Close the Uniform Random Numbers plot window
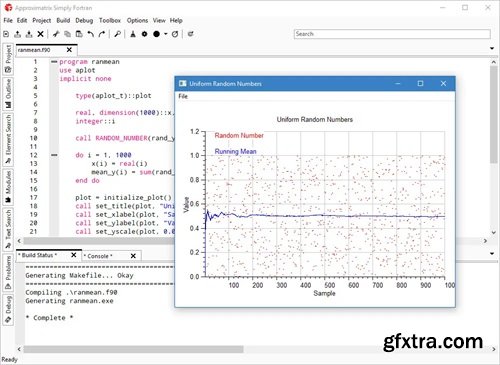The height and width of the screenshot is (365, 500). [x=443, y=83]
